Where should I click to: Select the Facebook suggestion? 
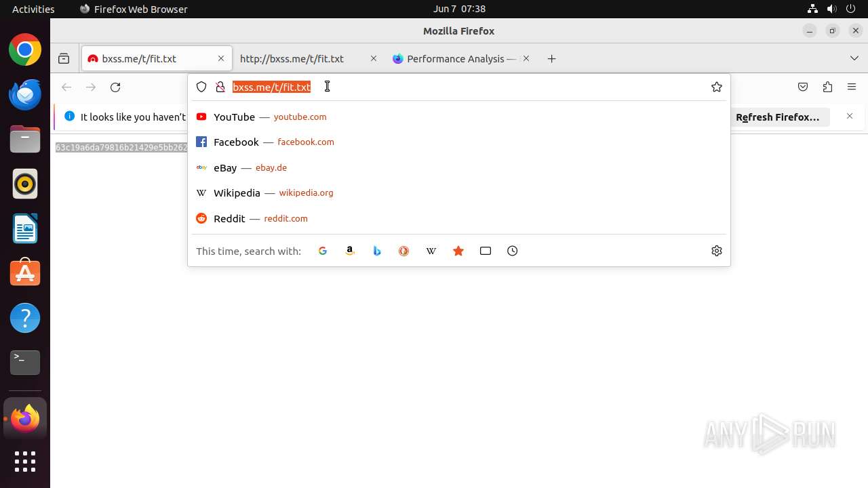[x=459, y=142]
